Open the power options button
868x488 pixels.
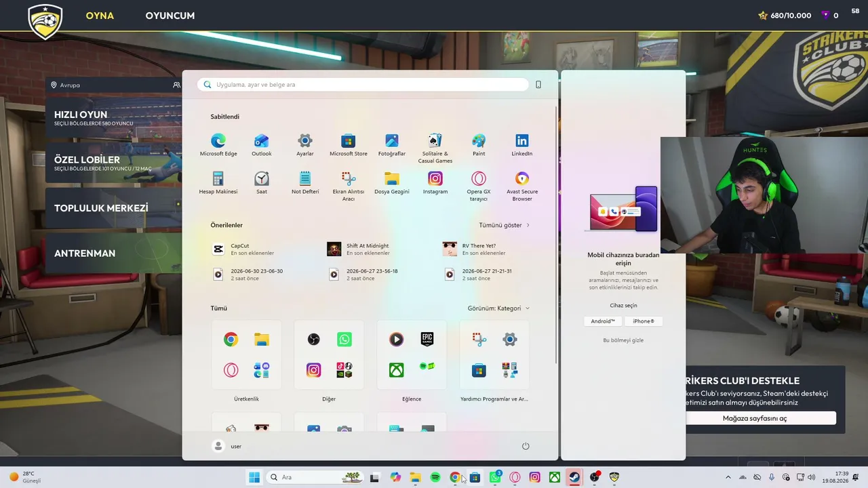[x=526, y=446]
